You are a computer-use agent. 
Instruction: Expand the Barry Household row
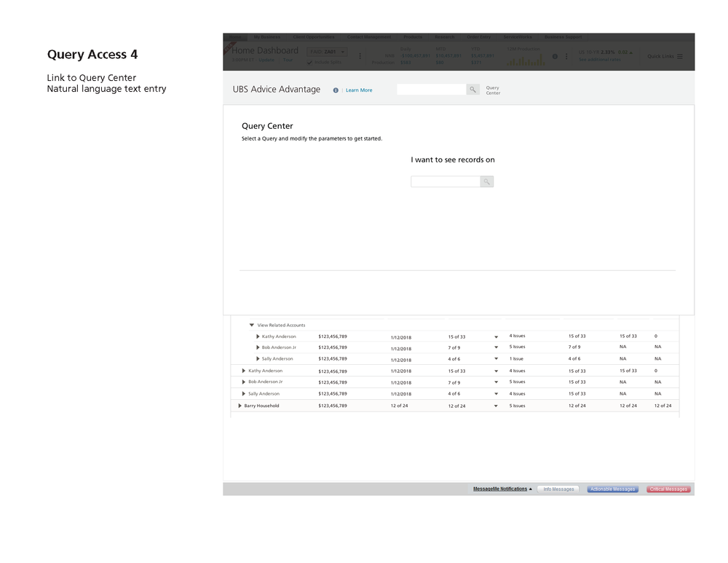pos(240,406)
